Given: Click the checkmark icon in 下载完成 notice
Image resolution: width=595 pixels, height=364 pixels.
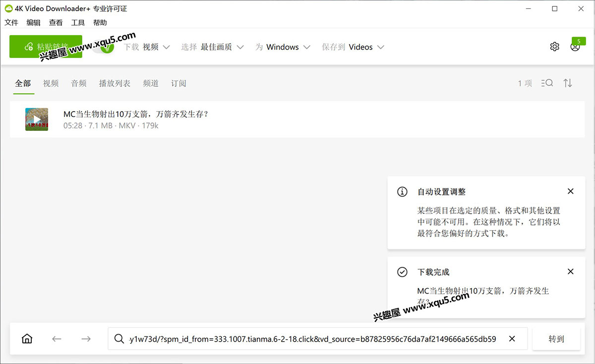Looking at the screenshot, I should pos(403,272).
